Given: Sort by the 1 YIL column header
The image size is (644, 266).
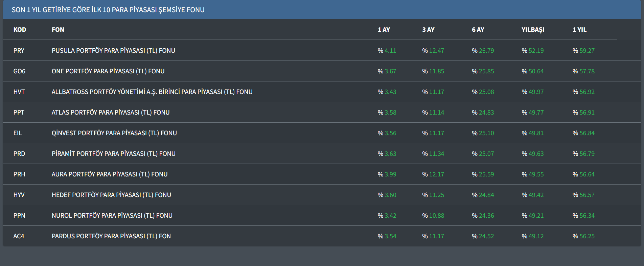Looking at the screenshot, I should (579, 30).
